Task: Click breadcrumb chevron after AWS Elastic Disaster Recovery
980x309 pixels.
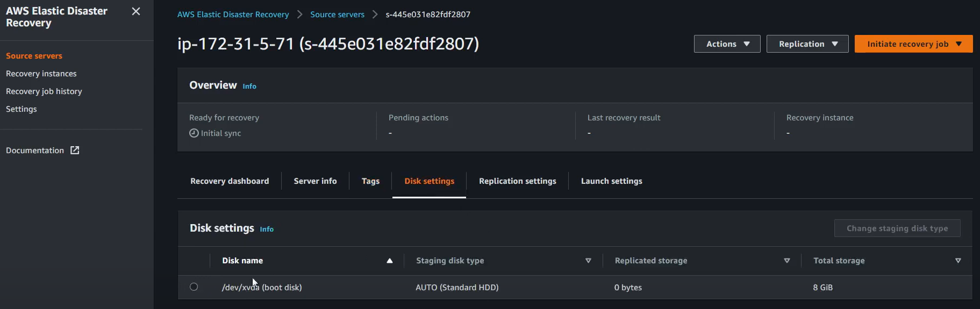Action: tap(299, 15)
